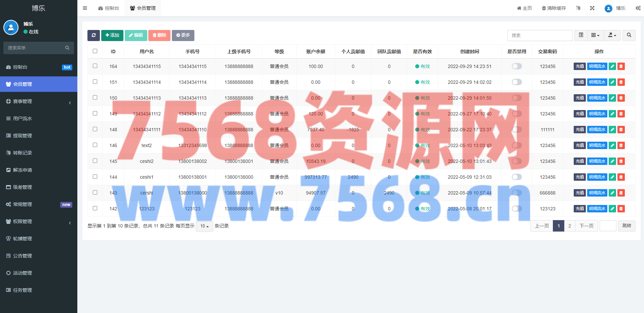Open the columns grid dropdown
Screen dimensions: 644x313
[595, 35]
